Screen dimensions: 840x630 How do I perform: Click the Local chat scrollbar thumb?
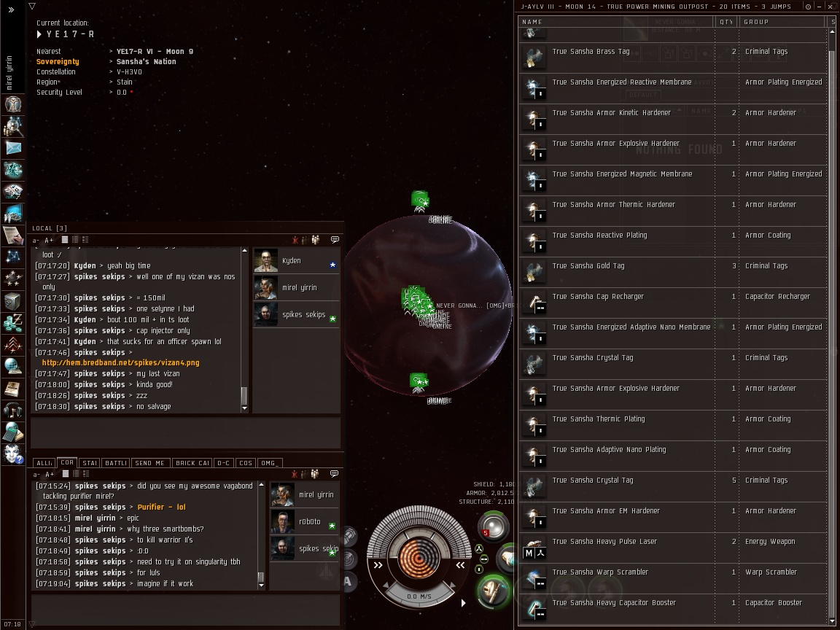(244, 396)
